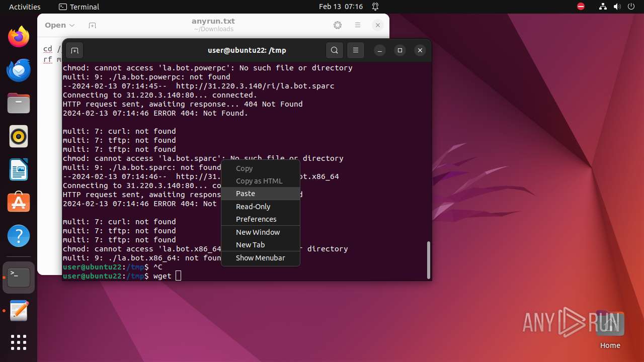Open the clock showing Feb 13 07:16
The height and width of the screenshot is (362, 644).
pyautogui.click(x=341, y=7)
